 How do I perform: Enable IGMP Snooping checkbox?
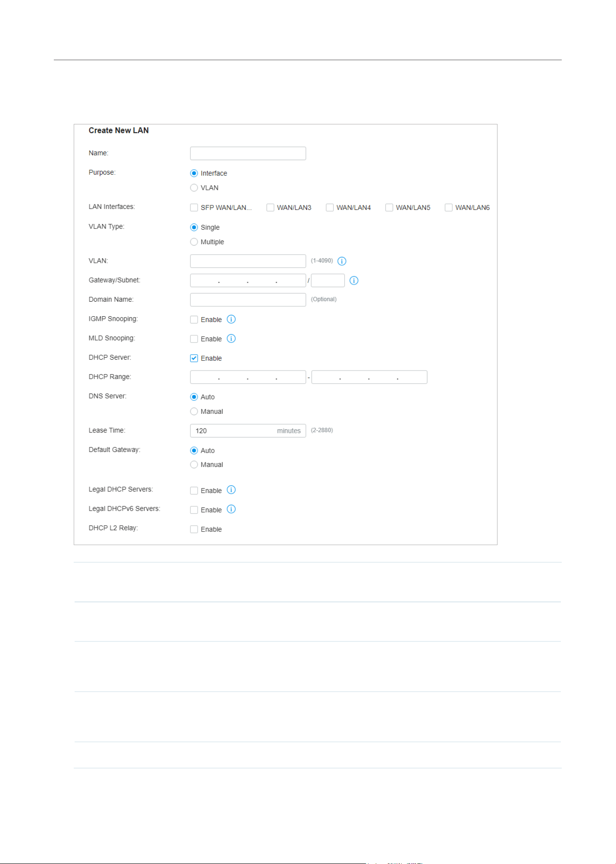[x=194, y=320]
